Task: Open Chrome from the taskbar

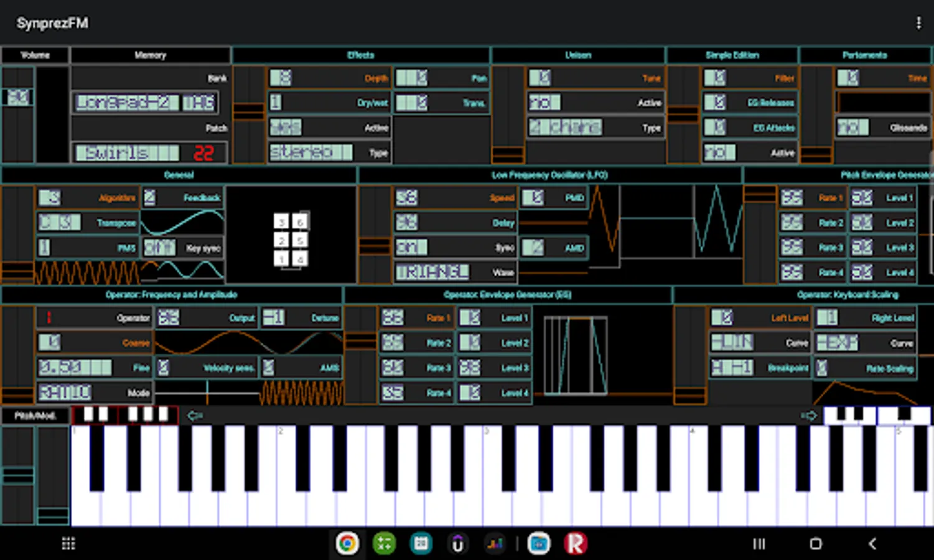Action: point(347,544)
